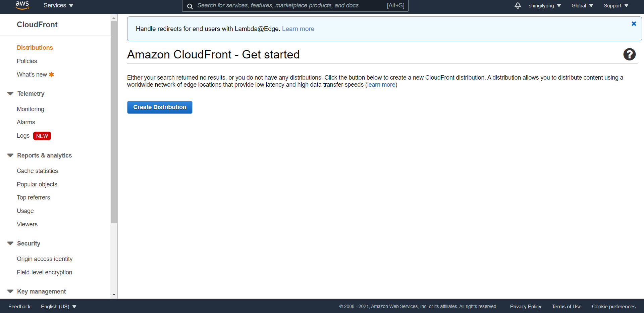Collapse the Reports & analytics section
This screenshot has height=313, width=644.
coord(10,155)
